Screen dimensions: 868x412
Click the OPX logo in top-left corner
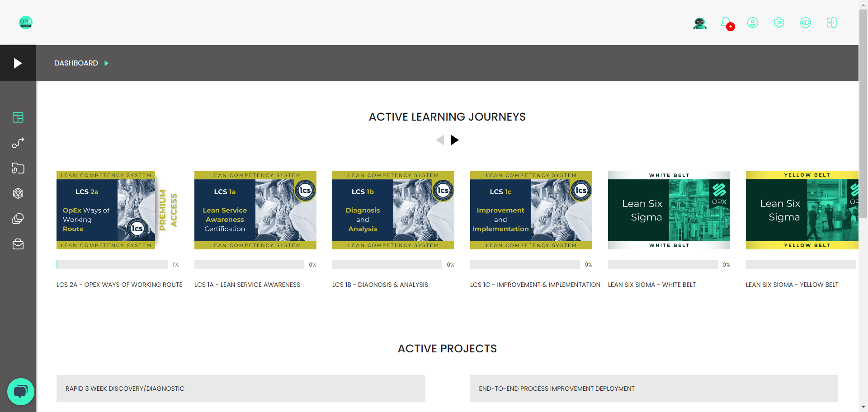(26, 23)
